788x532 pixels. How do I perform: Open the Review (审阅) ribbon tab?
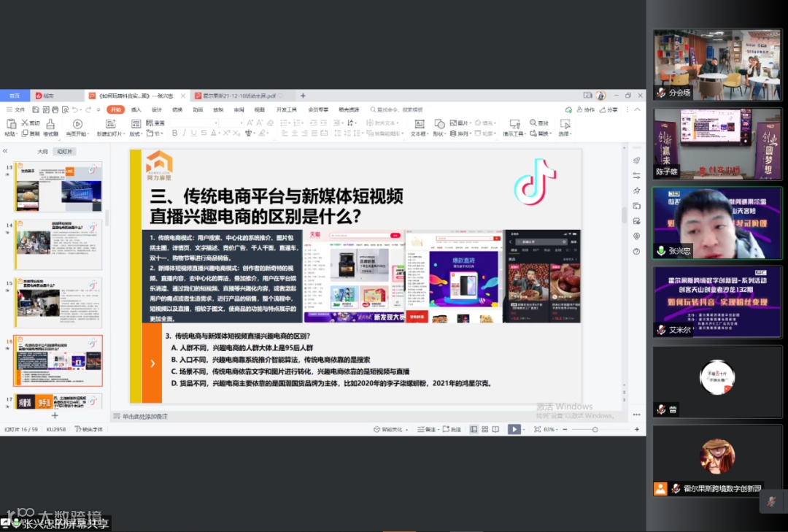(239, 109)
